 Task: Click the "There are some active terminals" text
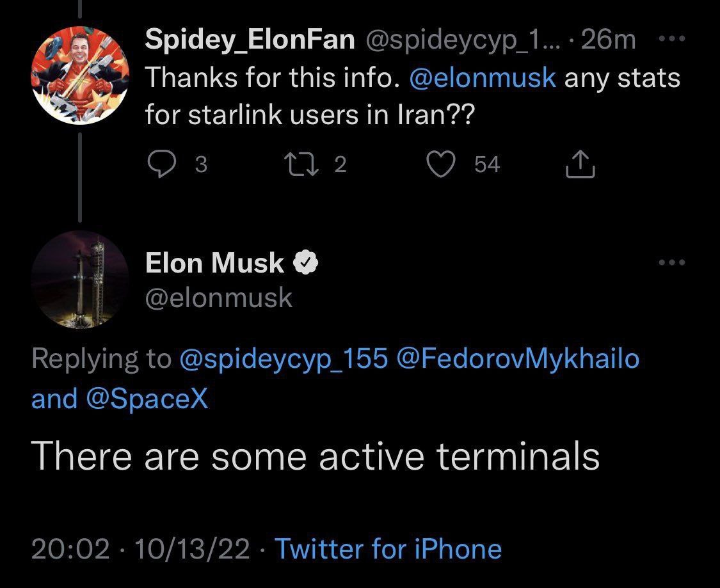pos(315,456)
